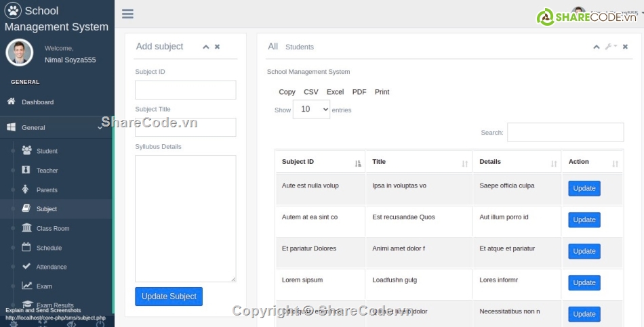This screenshot has width=644, height=327.
Task: Click the Update Subject button
Action: coord(169,297)
